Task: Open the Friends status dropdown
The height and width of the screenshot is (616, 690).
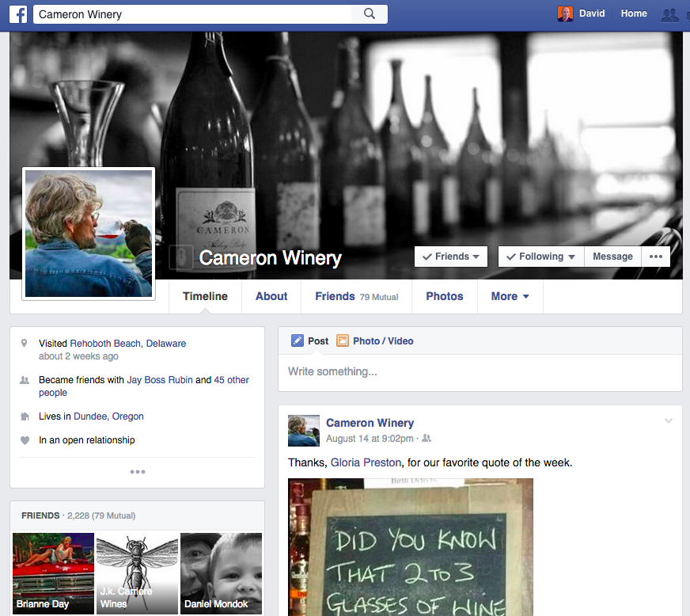Action: tap(451, 257)
